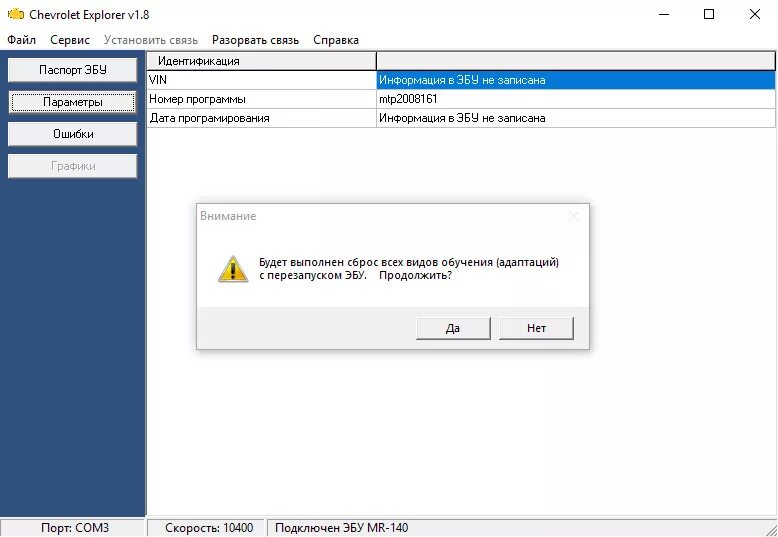
Task: Click the Дата програмирования value cell
Action: click(x=576, y=118)
